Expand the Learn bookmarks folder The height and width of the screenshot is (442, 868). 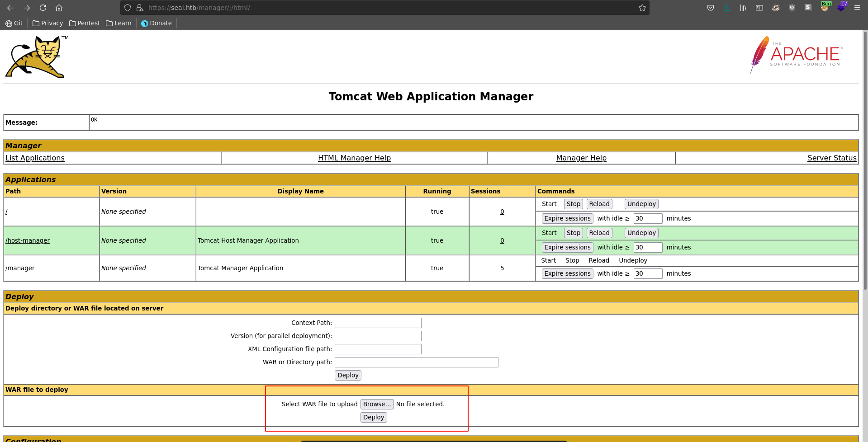tap(119, 23)
